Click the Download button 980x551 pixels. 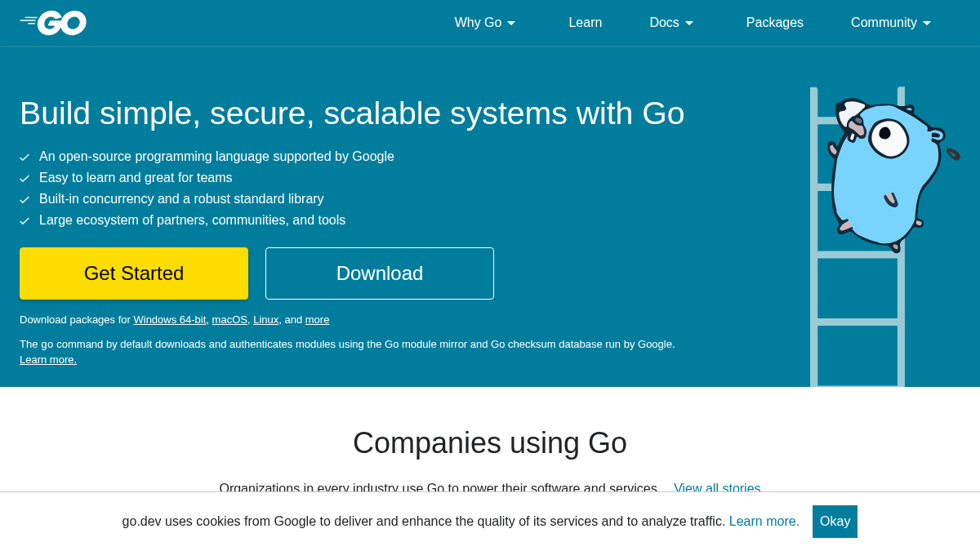tap(380, 273)
